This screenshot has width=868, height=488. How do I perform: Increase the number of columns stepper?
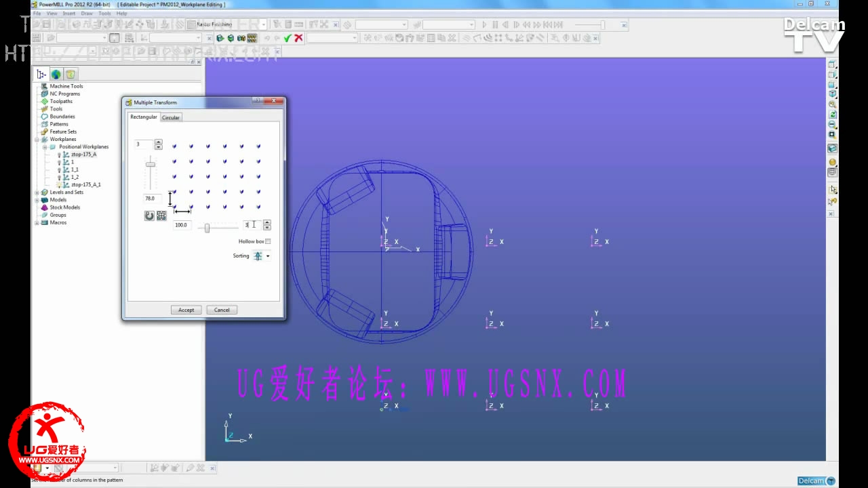click(x=267, y=222)
